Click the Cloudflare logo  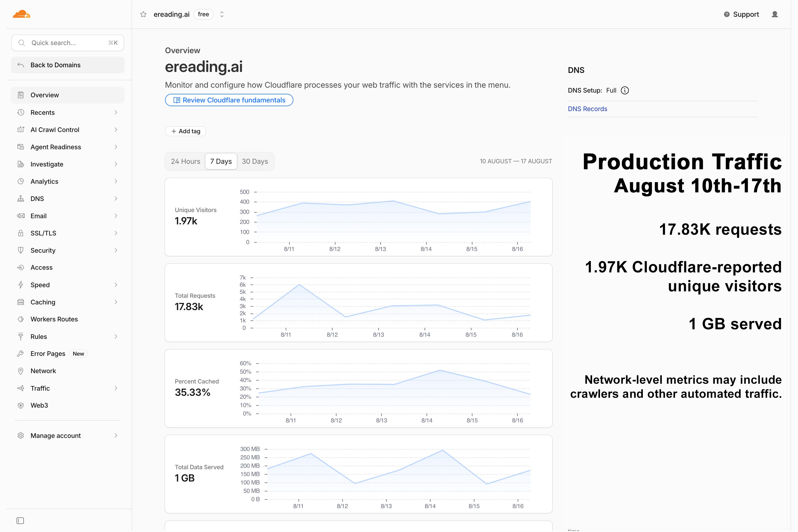[x=21, y=14]
